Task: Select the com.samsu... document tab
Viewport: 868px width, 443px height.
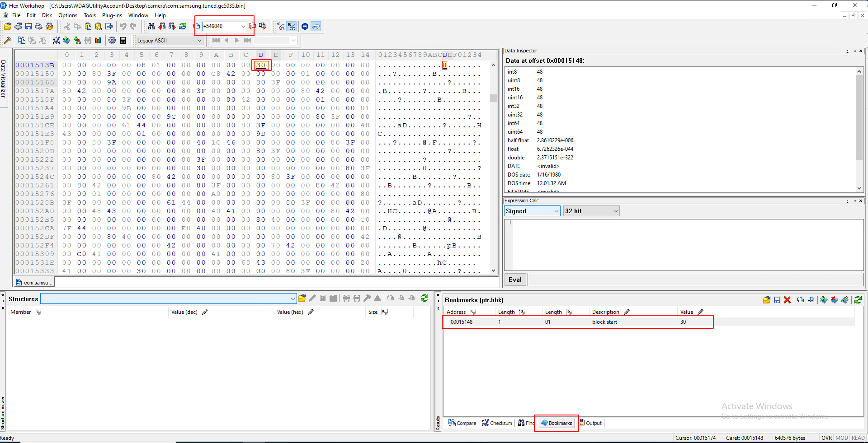Action: pyautogui.click(x=34, y=283)
